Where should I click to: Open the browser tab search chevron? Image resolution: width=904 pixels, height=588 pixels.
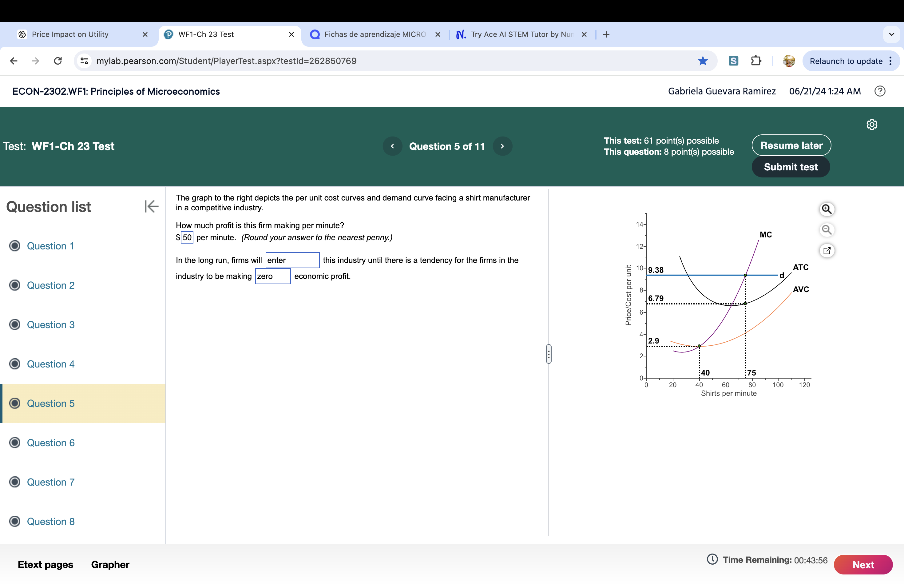[891, 34]
